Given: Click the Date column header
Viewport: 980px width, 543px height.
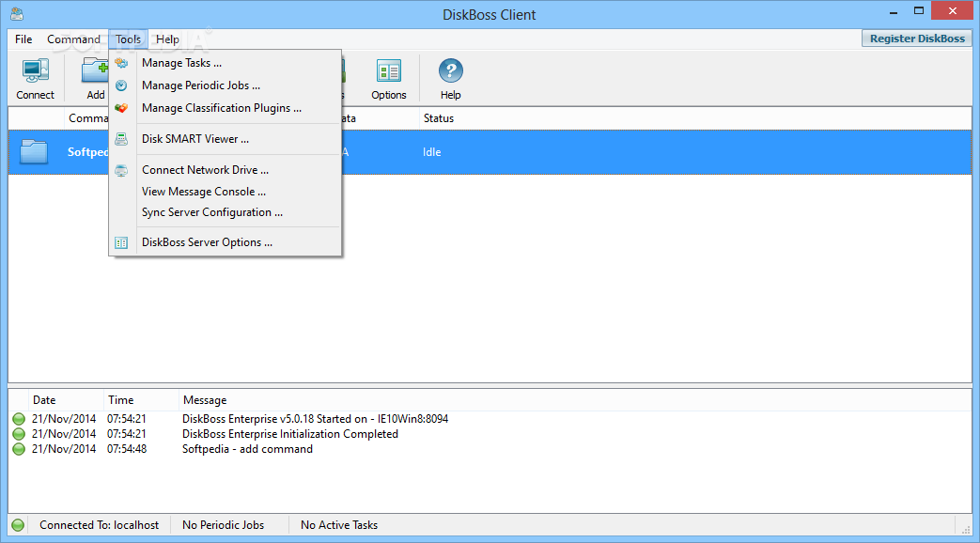Looking at the screenshot, I should click(x=44, y=400).
